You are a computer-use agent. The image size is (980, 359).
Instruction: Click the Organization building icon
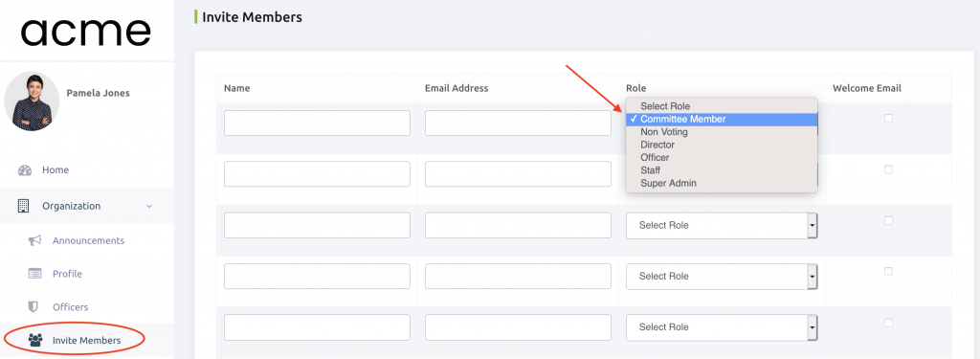[x=24, y=206]
